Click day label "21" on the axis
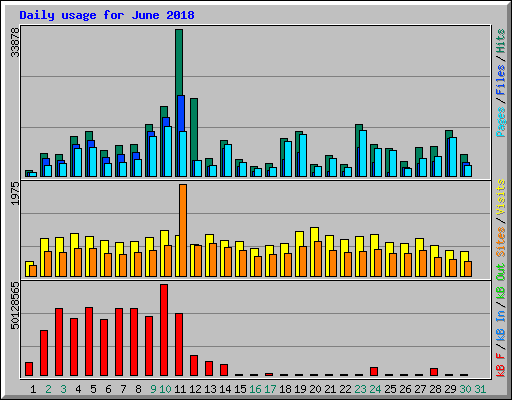512x400 pixels. 330,389
